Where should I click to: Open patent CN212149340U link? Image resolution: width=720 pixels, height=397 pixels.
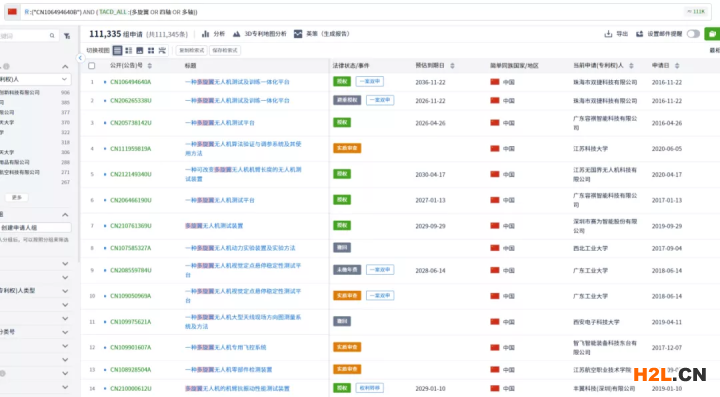(130, 174)
